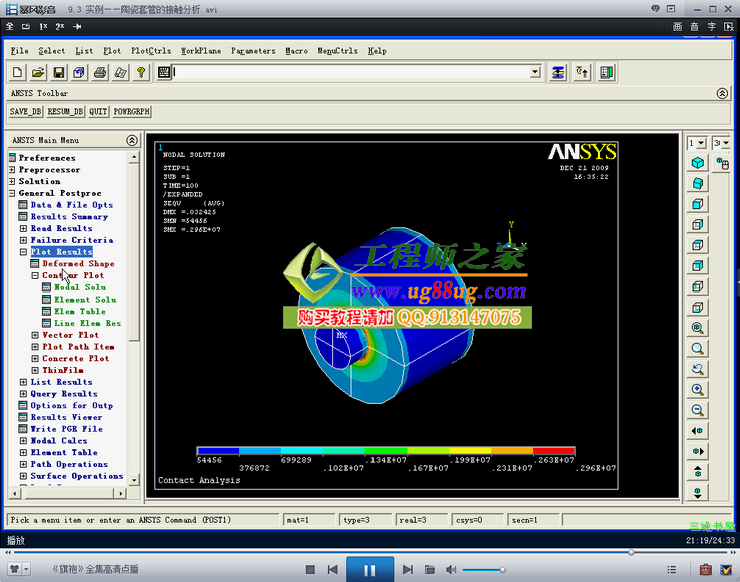Image resolution: width=740 pixels, height=582 pixels.
Task: Select the Oblique View cube icon
Action: (x=698, y=184)
